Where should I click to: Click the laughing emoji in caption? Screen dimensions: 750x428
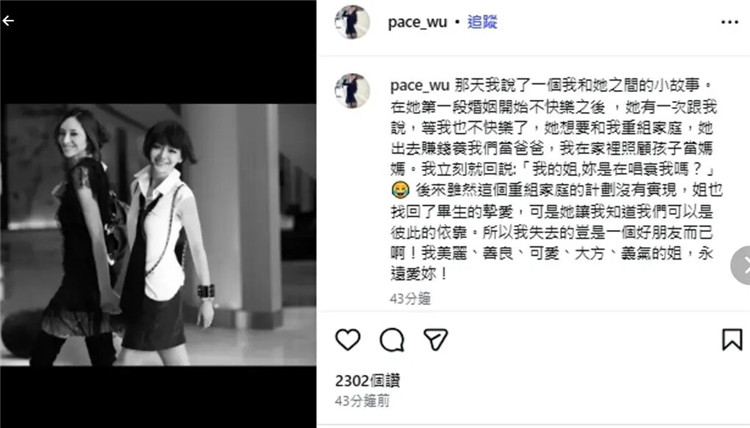[400, 190]
